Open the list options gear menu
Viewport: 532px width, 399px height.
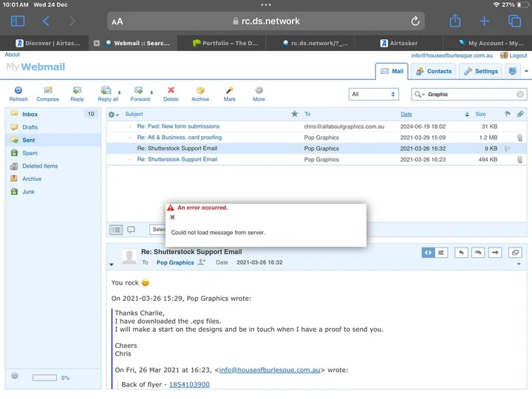point(113,115)
